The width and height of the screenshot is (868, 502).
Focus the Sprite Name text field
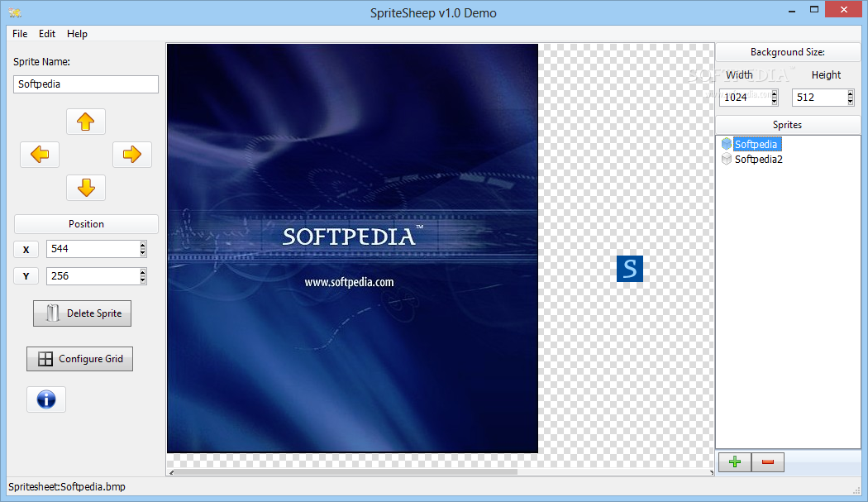[x=86, y=84]
